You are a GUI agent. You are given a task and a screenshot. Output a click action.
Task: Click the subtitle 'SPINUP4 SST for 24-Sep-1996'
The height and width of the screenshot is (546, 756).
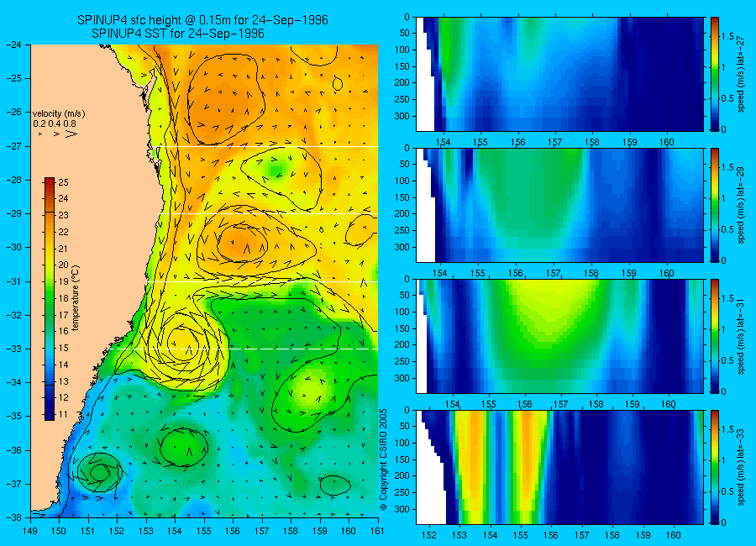point(178,34)
